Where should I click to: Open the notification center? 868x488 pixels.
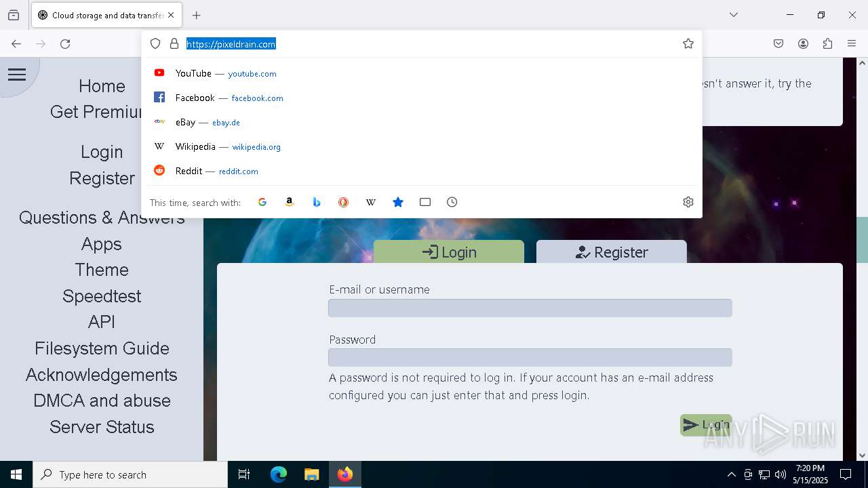846,474
